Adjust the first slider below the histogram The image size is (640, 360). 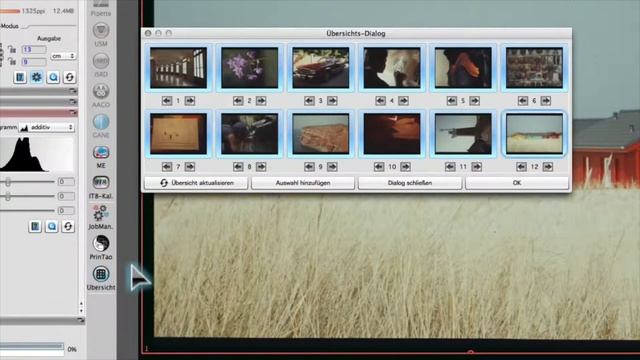[x=7, y=182]
